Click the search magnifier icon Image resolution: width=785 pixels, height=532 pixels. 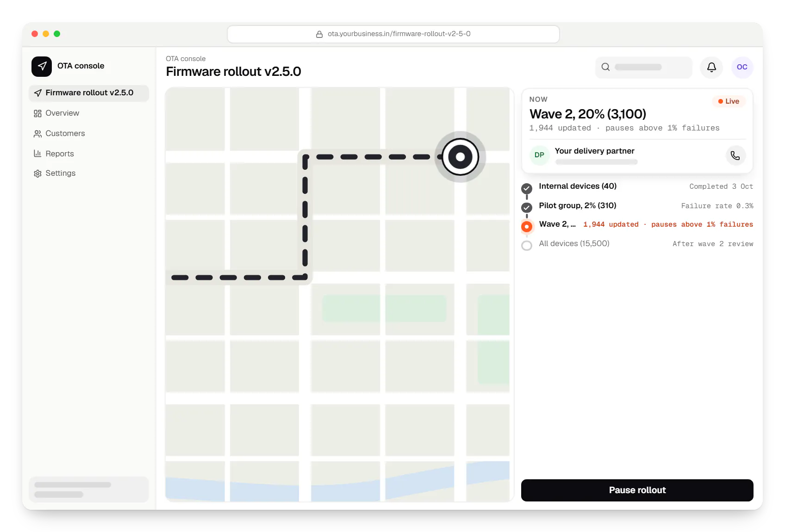(605, 67)
